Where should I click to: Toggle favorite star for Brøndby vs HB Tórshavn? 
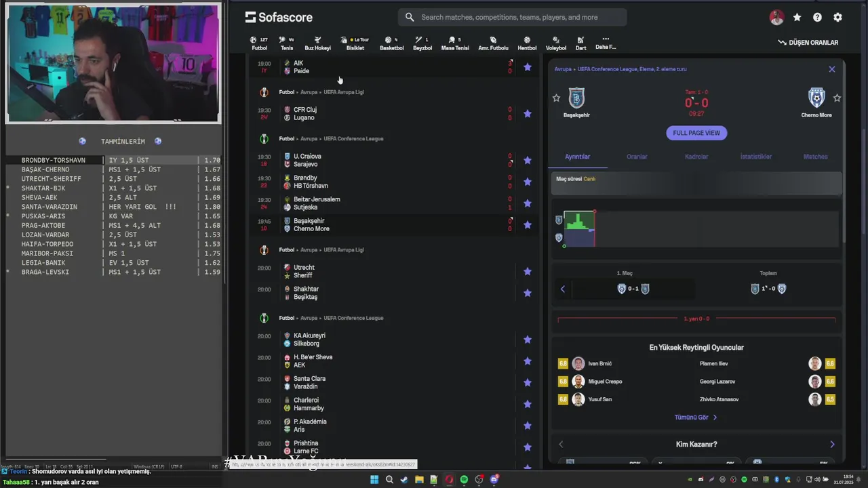tap(527, 182)
